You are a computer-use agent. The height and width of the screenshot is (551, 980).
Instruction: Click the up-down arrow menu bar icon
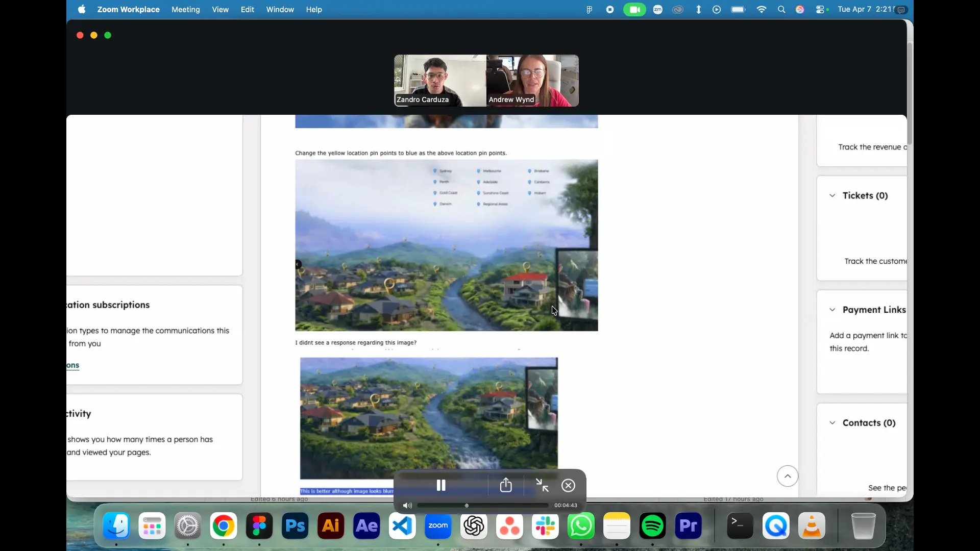(699, 9)
